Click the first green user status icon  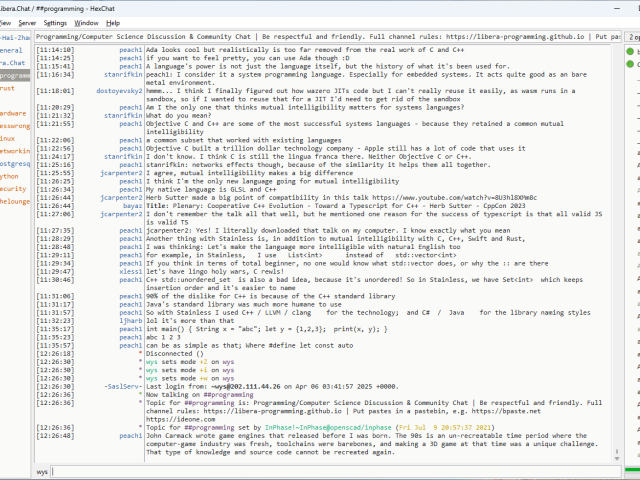(x=632, y=51)
